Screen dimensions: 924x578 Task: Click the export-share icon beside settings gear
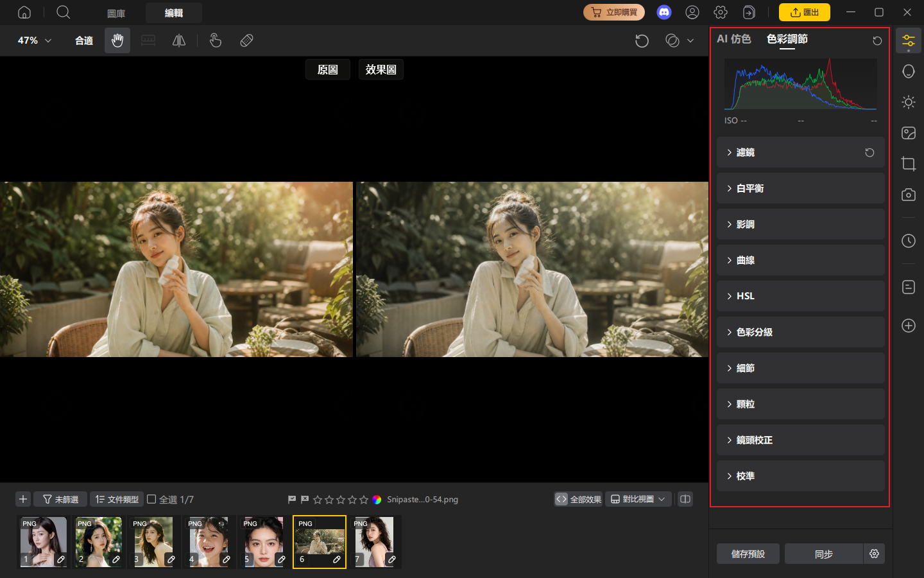(749, 12)
